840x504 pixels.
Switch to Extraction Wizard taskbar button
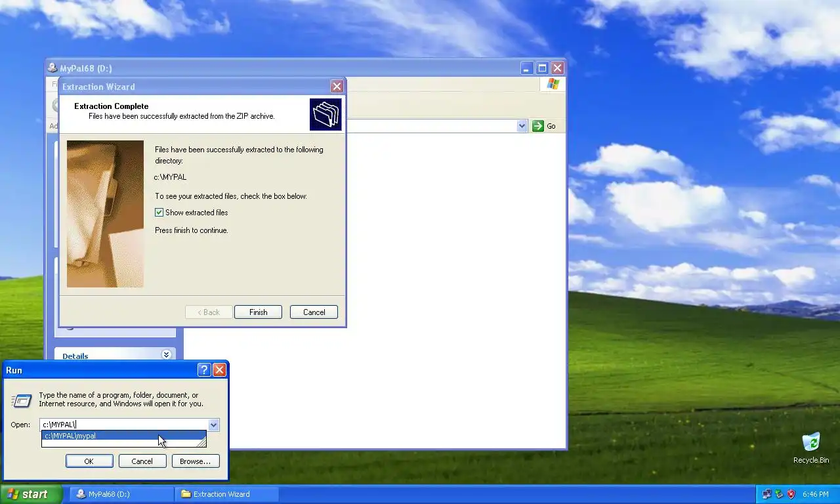click(x=227, y=494)
